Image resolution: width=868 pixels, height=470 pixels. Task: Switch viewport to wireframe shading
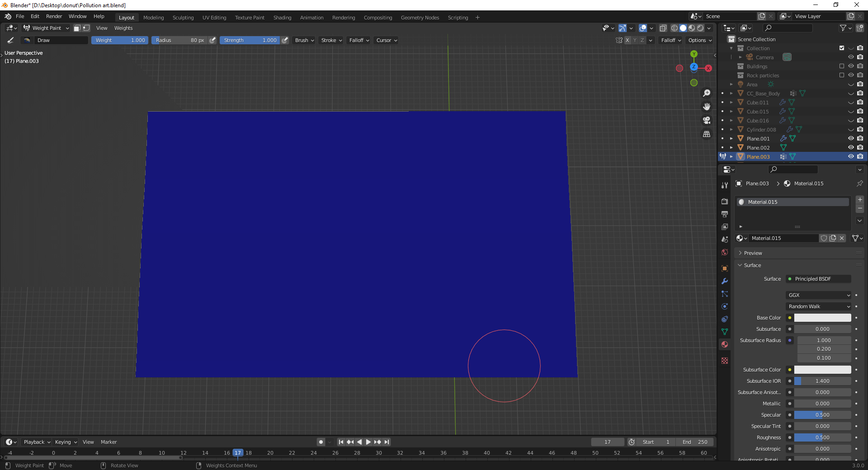(675, 28)
